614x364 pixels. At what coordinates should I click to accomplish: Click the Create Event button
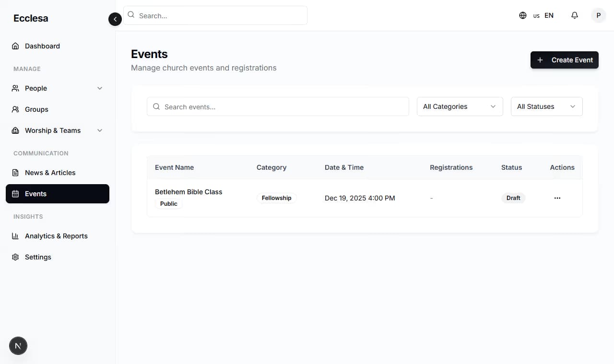point(564,60)
